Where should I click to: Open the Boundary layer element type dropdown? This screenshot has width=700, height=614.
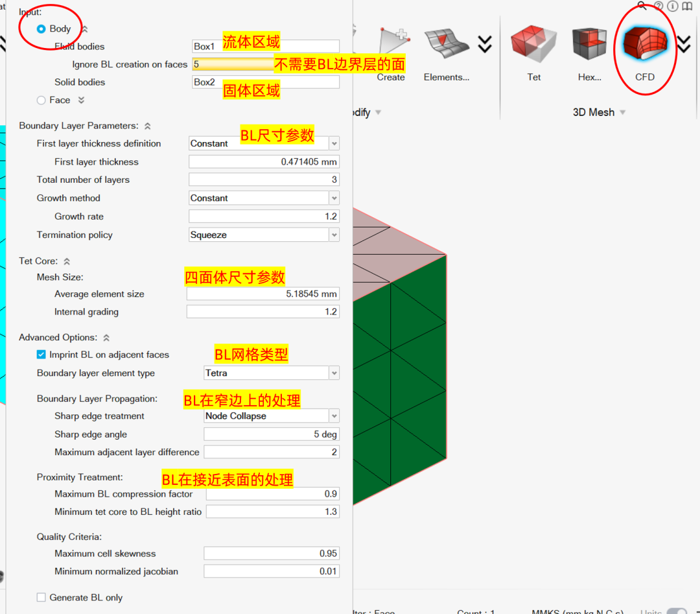(334, 373)
